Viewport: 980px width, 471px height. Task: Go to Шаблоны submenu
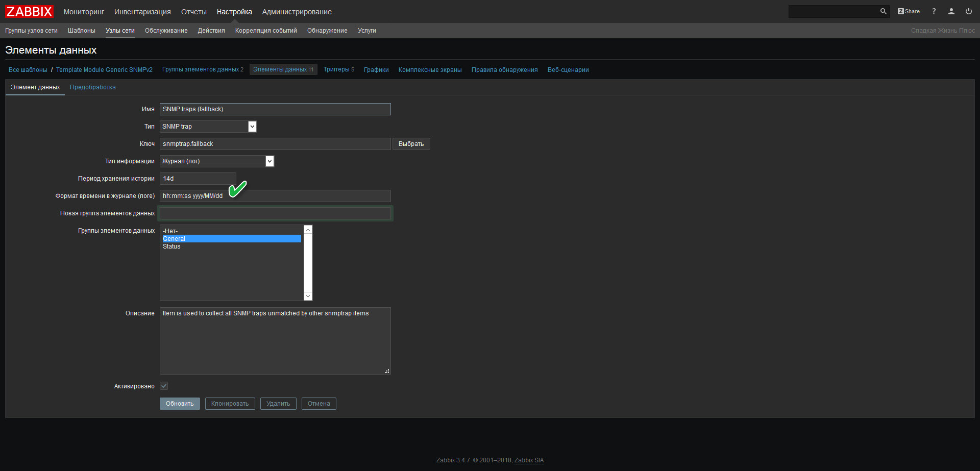click(x=82, y=31)
